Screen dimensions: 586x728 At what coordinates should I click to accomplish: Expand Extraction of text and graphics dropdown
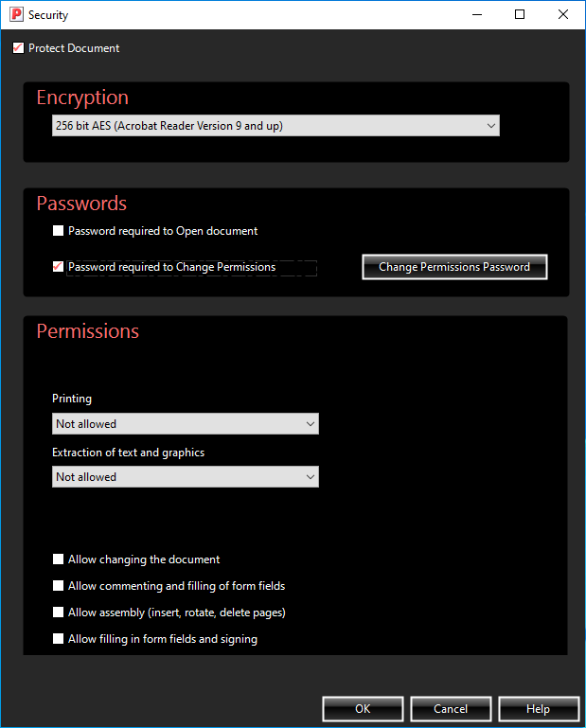(x=186, y=477)
